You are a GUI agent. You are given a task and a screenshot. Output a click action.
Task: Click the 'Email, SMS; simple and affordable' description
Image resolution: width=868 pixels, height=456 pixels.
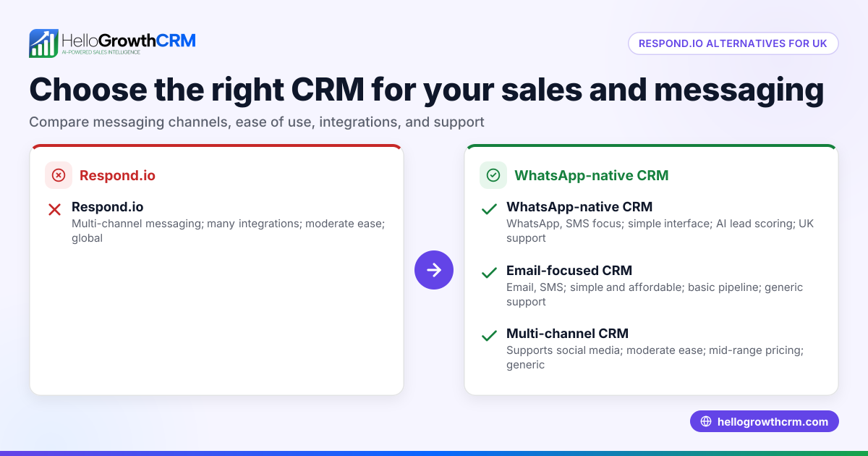pyautogui.click(x=655, y=294)
